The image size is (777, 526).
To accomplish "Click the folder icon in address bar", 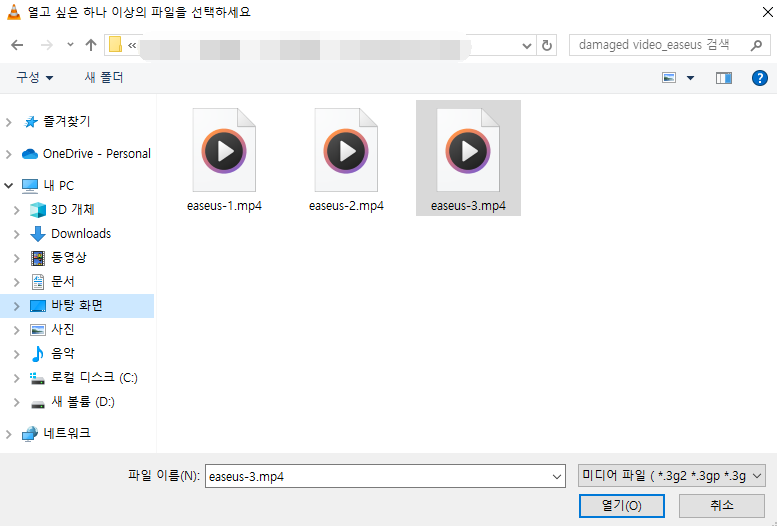I will [x=115, y=45].
